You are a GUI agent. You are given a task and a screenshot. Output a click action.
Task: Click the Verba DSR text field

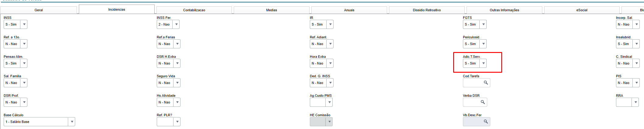click(x=471, y=102)
